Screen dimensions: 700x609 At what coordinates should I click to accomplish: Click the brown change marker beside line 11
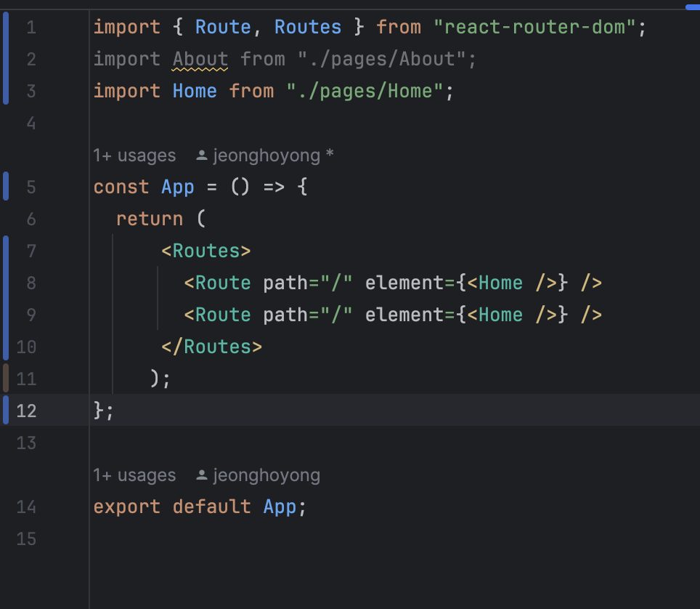pyautogui.click(x=6, y=378)
